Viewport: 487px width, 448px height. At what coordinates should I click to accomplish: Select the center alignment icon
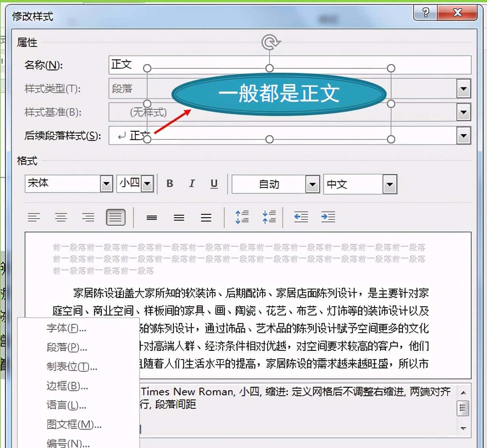(61, 217)
